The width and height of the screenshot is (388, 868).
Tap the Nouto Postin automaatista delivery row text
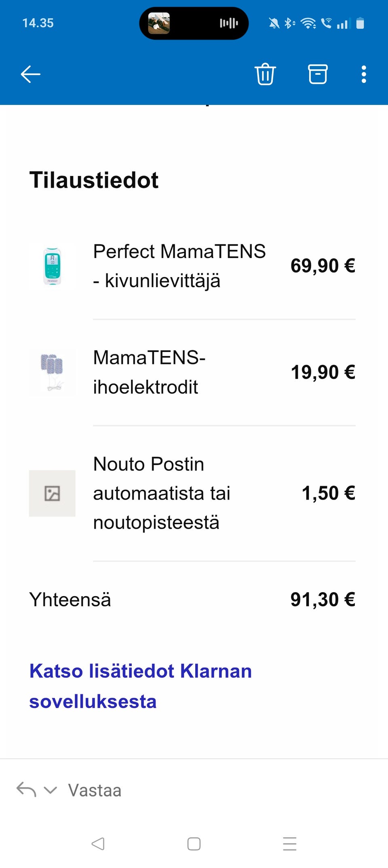162,493
